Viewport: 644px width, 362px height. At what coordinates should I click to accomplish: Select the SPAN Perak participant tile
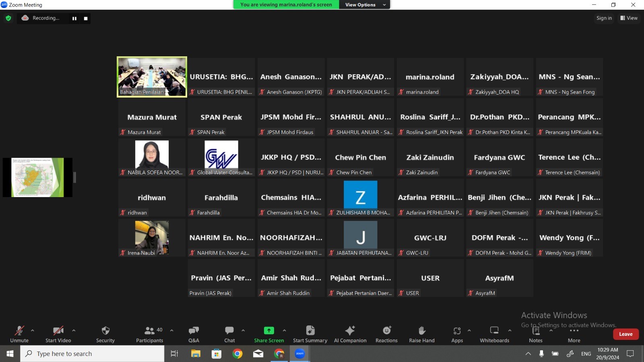221,117
